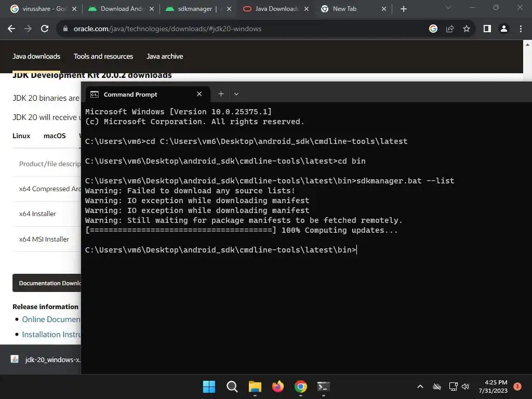Click the x64 MSI Installer row text
The width and height of the screenshot is (532, 399).
coord(44,239)
